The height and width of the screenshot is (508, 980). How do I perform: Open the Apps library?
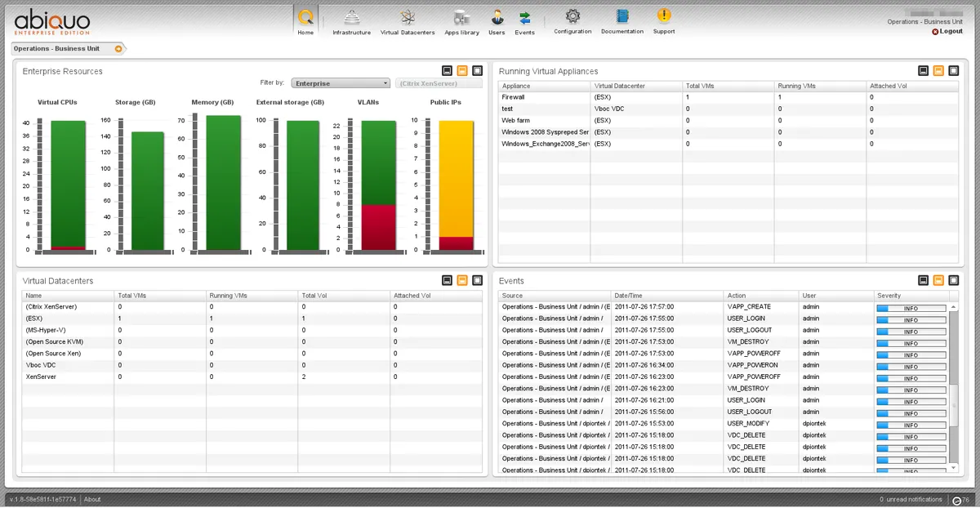tap(461, 22)
